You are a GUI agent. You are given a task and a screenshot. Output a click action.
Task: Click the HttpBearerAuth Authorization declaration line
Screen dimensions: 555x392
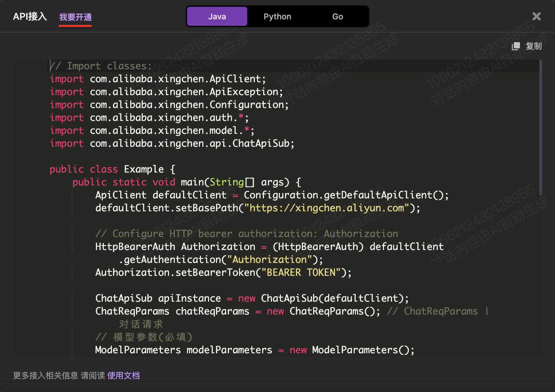[269, 247]
